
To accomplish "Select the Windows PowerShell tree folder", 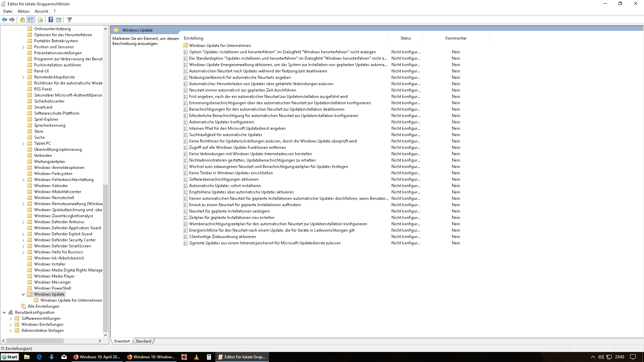I will (52, 288).
